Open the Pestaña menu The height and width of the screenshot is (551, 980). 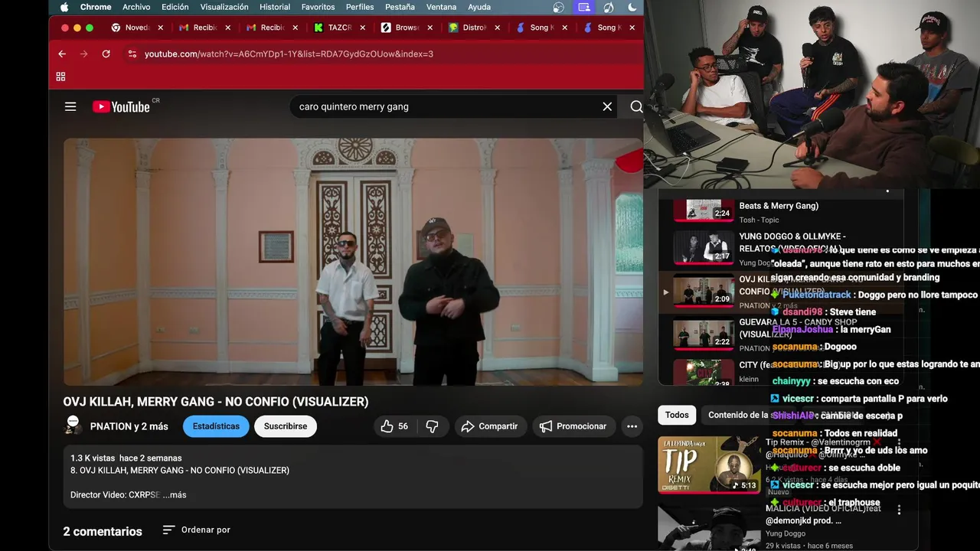pos(400,7)
